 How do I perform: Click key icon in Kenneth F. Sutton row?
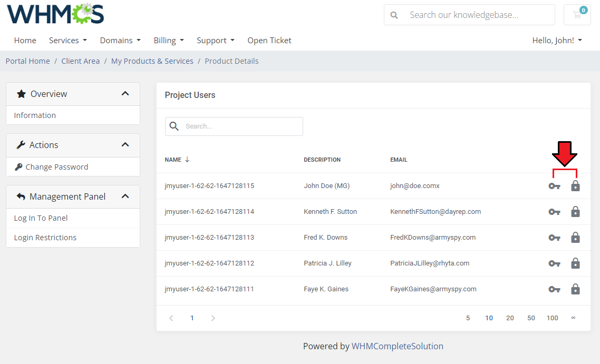pos(554,212)
